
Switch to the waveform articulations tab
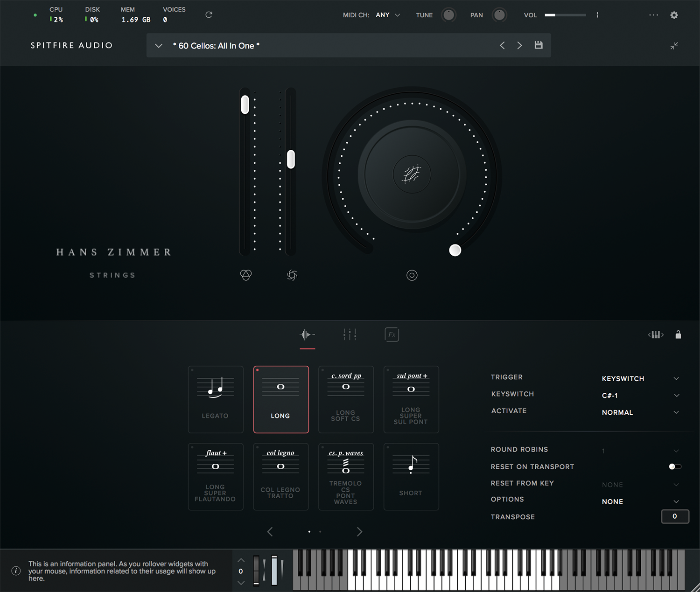(x=307, y=334)
